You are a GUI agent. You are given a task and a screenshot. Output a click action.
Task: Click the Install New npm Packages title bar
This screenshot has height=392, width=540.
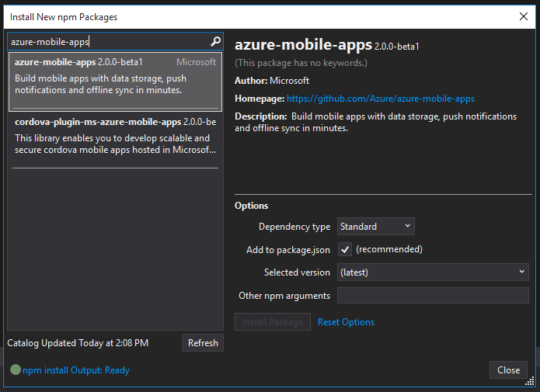coord(233,16)
